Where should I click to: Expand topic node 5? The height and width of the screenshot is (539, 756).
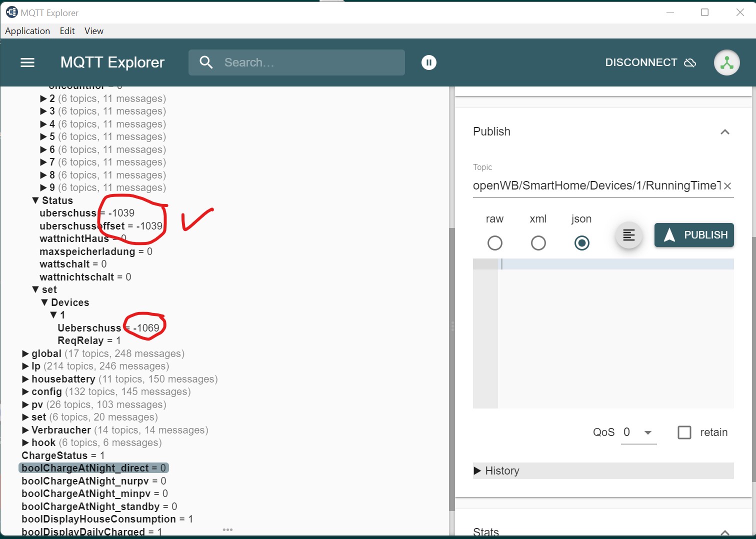43,136
